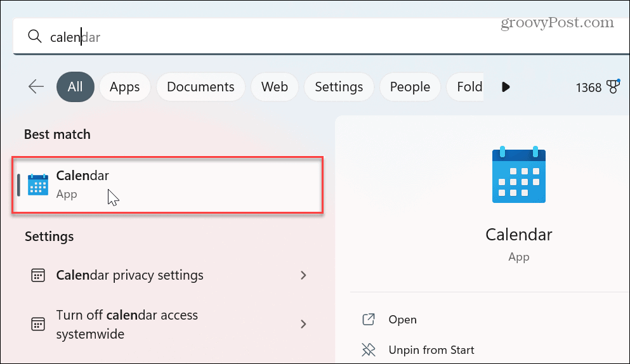The image size is (630, 364).
Task: Click the Open external-link icon
Action: 369,320
